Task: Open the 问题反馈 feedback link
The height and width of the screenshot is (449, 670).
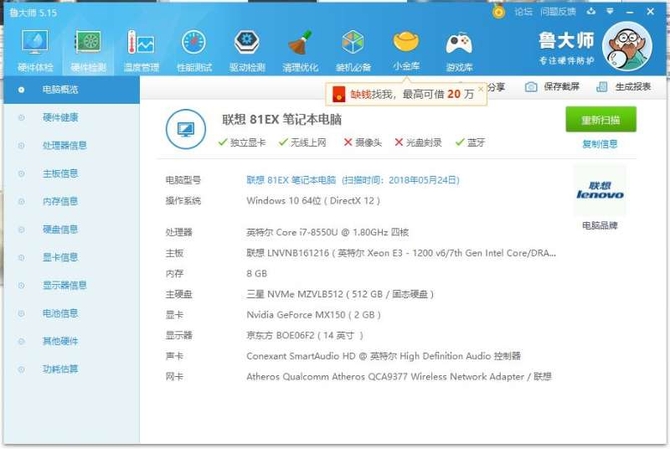Action: pyautogui.click(x=558, y=12)
